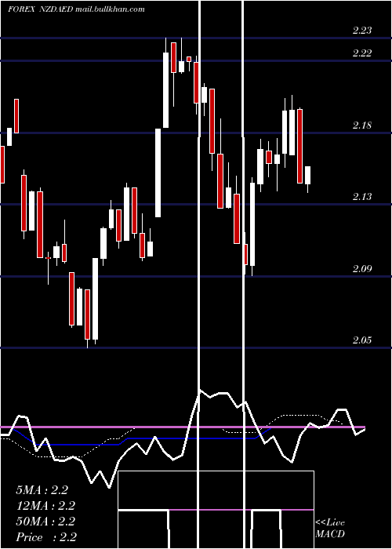
Task: Click the 2.05 price axis label
Action: (x=362, y=340)
